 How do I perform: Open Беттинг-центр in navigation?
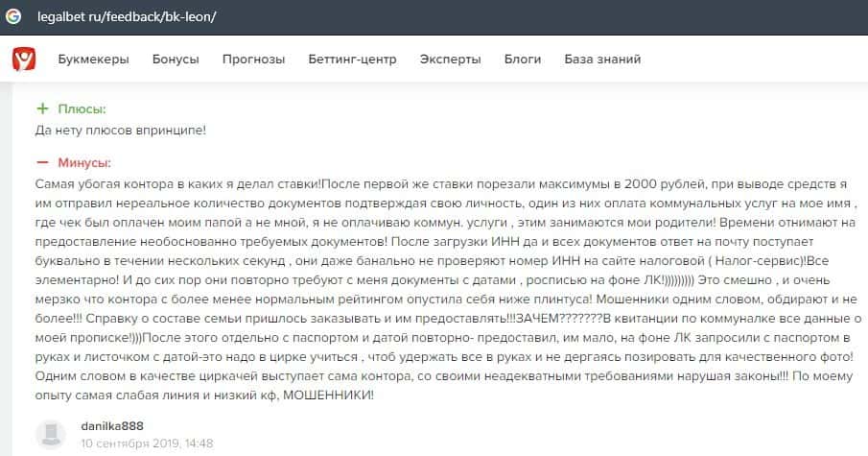[x=352, y=60]
